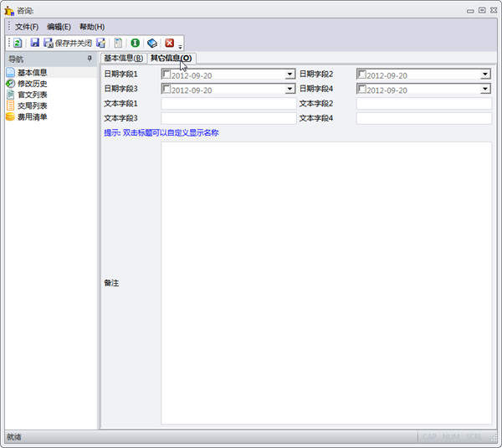Click the 日期字段3 label

pos(120,89)
